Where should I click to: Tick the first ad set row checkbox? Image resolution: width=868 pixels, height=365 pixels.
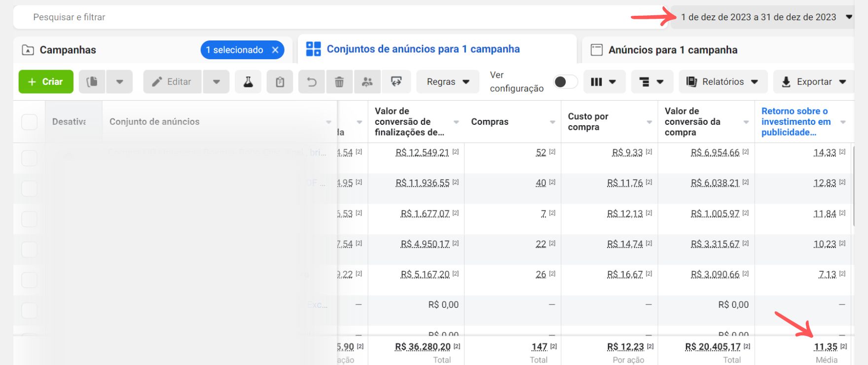30,158
